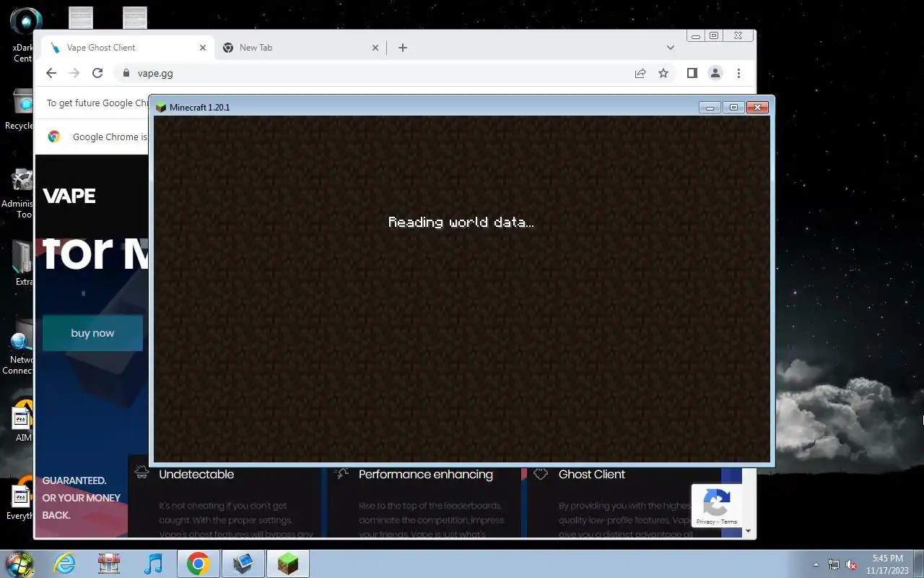The height and width of the screenshot is (578, 924).
Task: Switch to Minecraft in the taskbar
Action: coord(287,564)
